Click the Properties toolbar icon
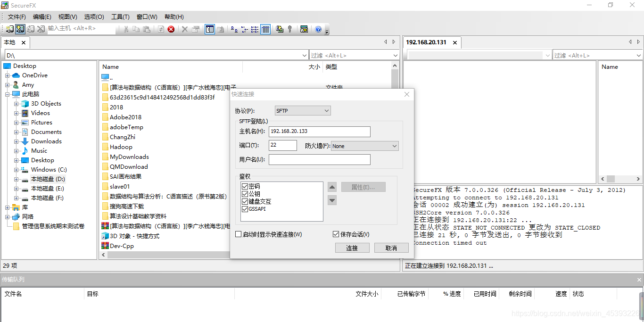This screenshot has height=322, width=644. click(x=196, y=29)
